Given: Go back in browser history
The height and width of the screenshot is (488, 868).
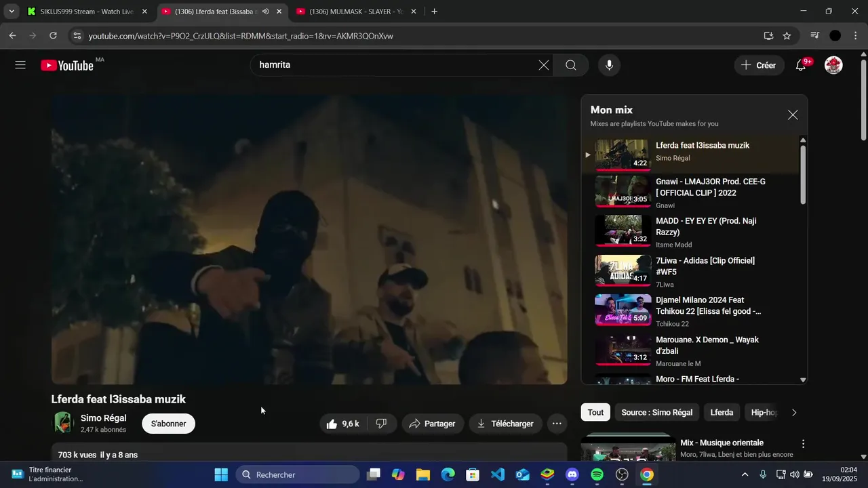Looking at the screenshot, I should [13, 36].
